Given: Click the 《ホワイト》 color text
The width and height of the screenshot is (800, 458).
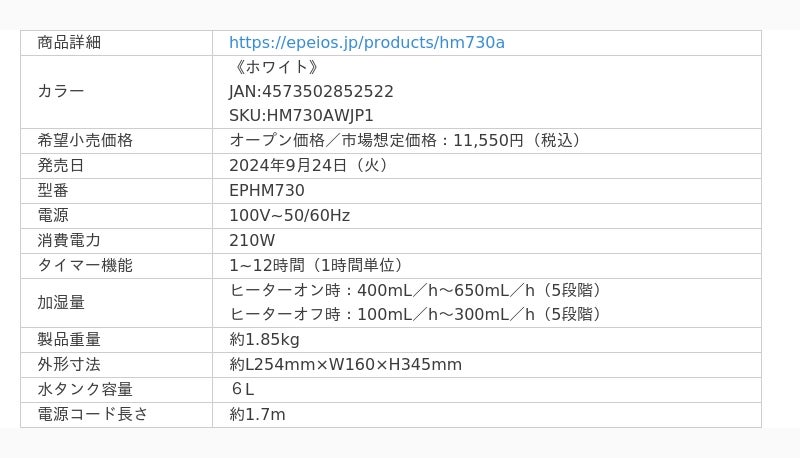Looking at the screenshot, I should pos(276,67).
